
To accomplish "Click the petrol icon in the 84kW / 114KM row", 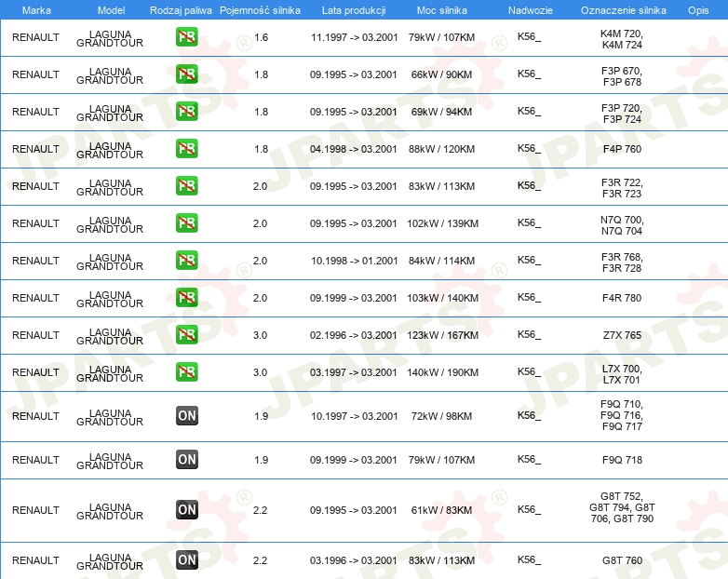I will (187, 260).
